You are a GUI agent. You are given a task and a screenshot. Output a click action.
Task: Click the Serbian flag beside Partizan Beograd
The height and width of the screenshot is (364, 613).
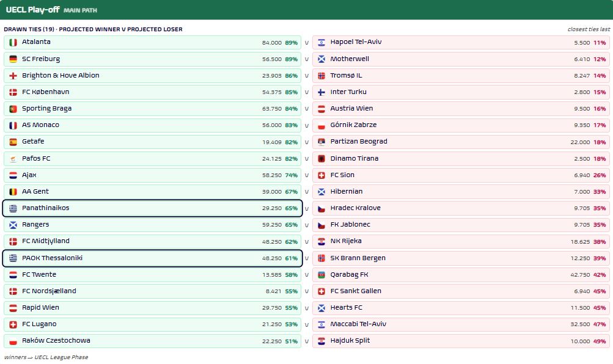tap(321, 142)
